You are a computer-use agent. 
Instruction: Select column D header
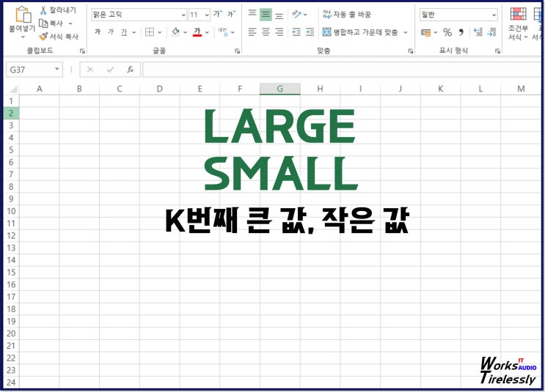[x=159, y=89]
